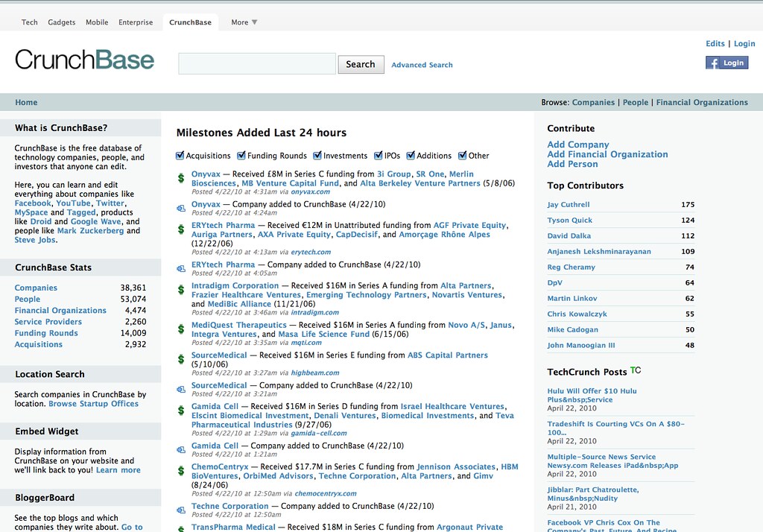Screen dimensions: 763x532
Task: Click the addition icon beside Techne Corporation
Action: click(181, 510)
